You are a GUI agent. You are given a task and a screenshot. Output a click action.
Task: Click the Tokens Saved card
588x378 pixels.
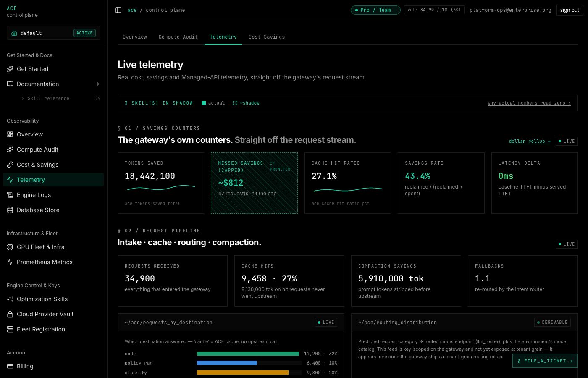pos(161,183)
